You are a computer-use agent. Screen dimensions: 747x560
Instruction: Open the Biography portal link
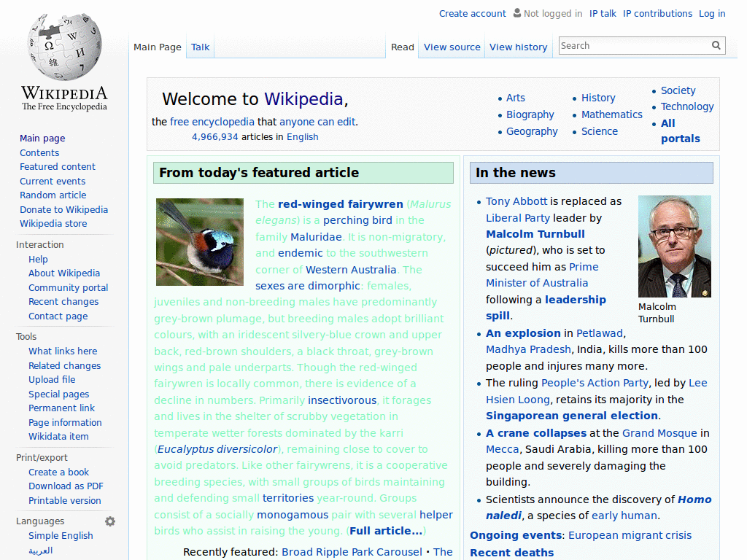(530, 114)
